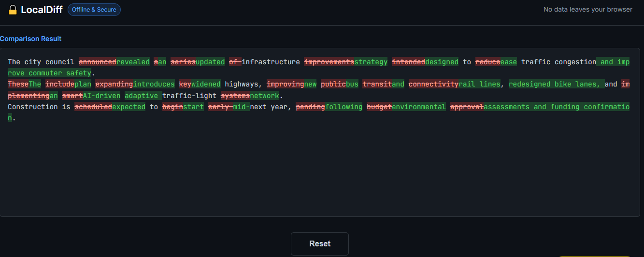
Task: Click the added word 'widened'
Action: pyautogui.click(x=206, y=84)
